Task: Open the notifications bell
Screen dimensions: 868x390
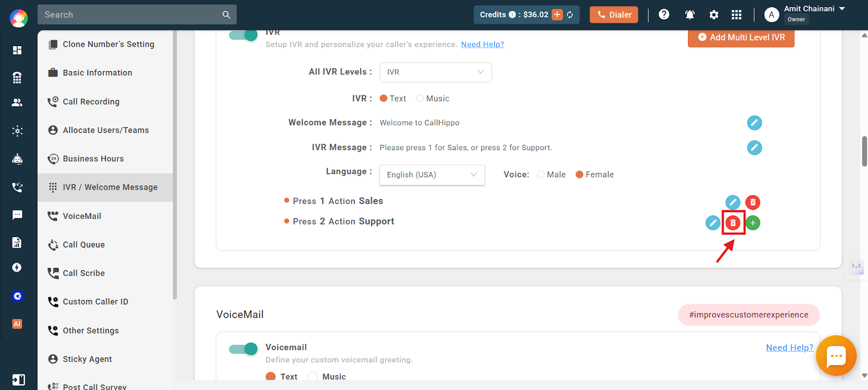Action: click(690, 15)
